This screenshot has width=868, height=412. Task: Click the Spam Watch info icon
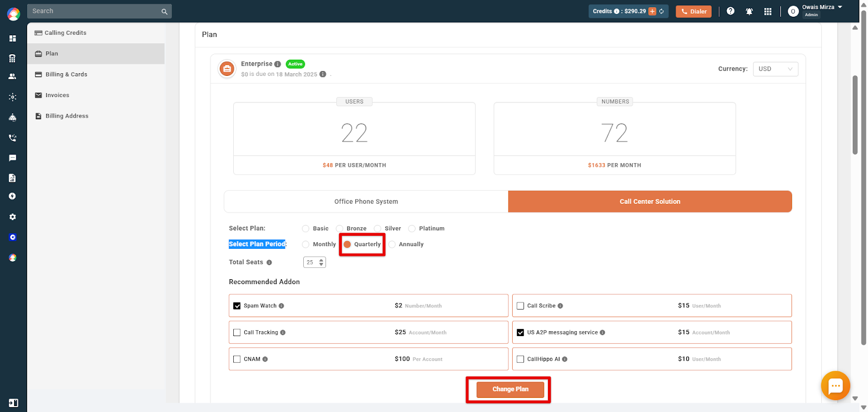(282, 306)
